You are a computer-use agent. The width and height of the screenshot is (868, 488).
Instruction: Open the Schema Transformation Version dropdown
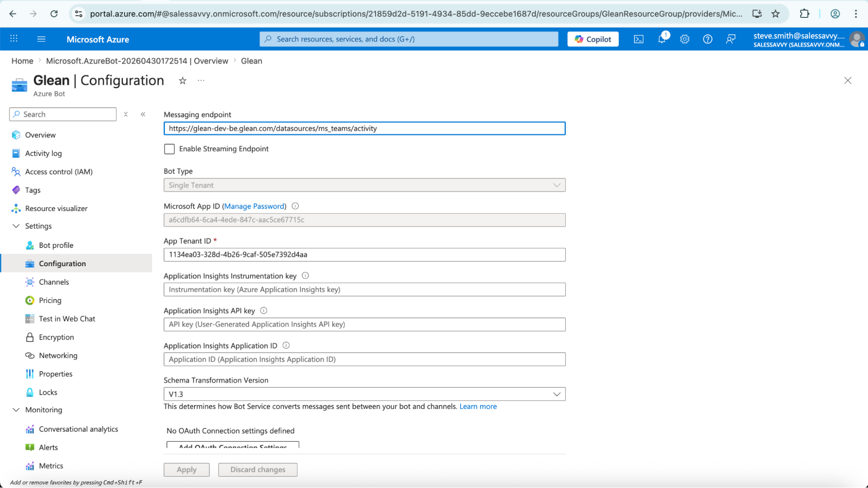364,394
